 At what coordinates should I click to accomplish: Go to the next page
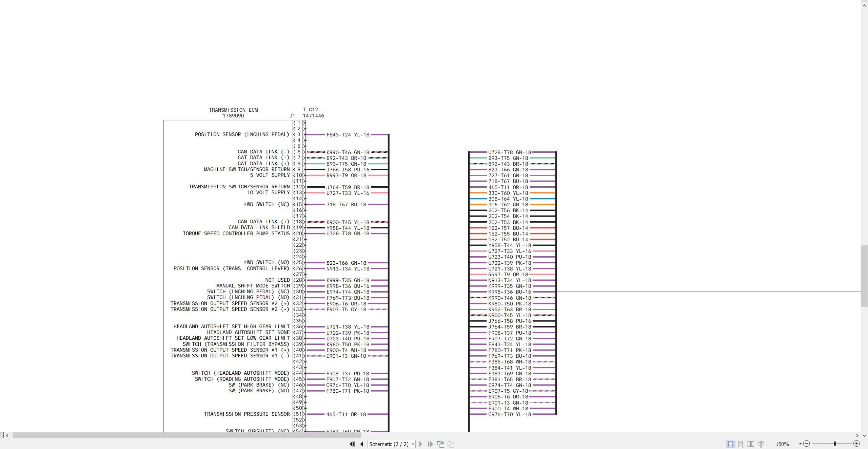421,444
